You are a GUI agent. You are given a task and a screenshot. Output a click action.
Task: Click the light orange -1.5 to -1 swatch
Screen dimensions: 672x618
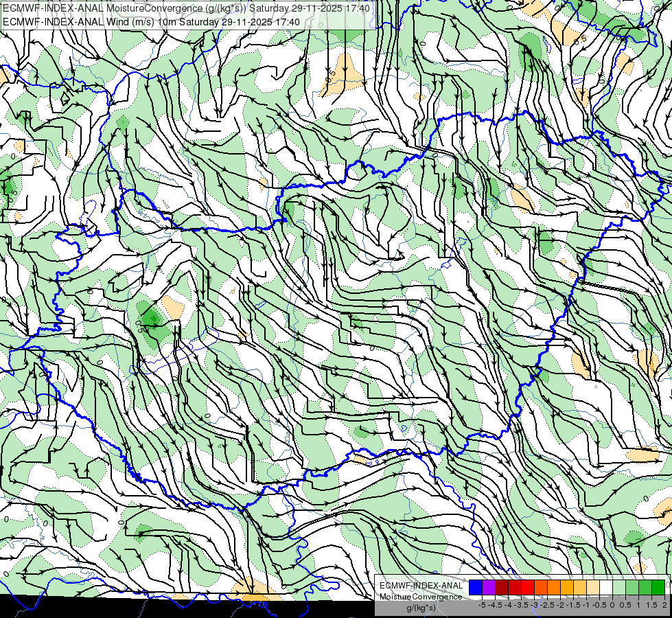tap(580, 587)
